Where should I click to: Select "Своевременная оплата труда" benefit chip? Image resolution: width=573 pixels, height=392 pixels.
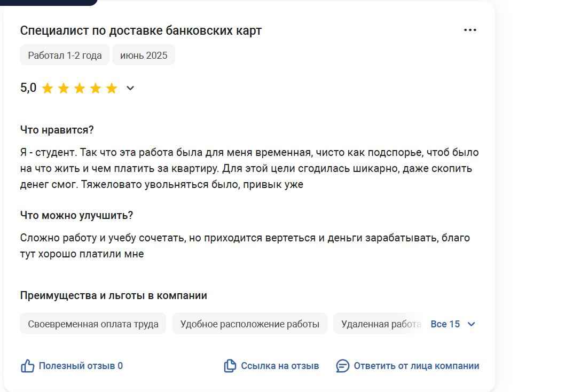pos(93,324)
